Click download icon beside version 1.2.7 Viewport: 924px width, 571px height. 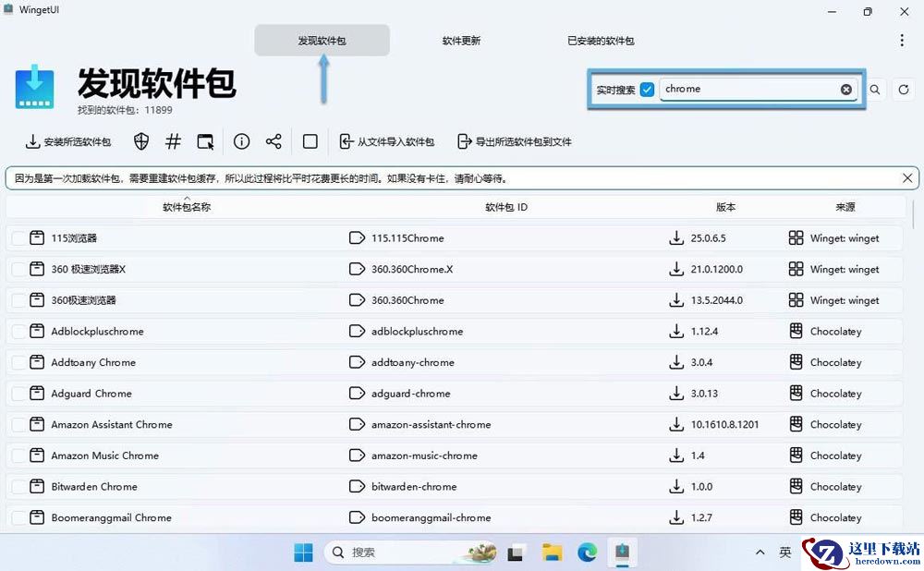pos(676,517)
